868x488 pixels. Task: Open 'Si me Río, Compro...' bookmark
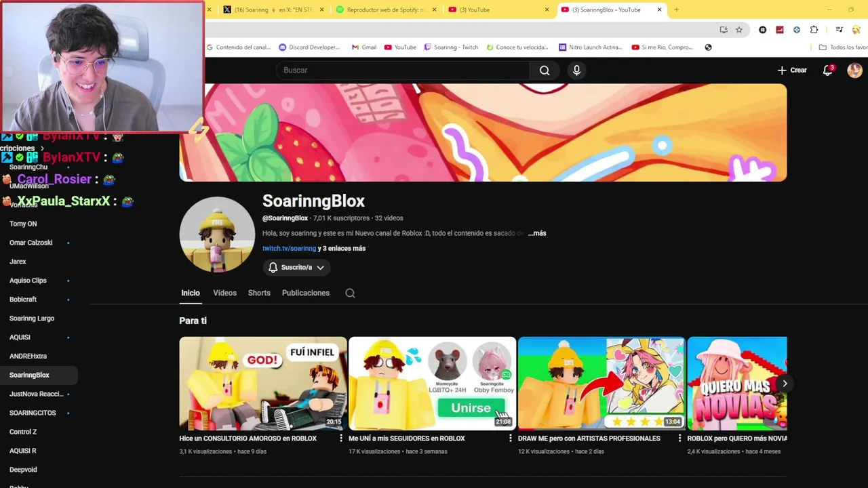[x=662, y=47]
